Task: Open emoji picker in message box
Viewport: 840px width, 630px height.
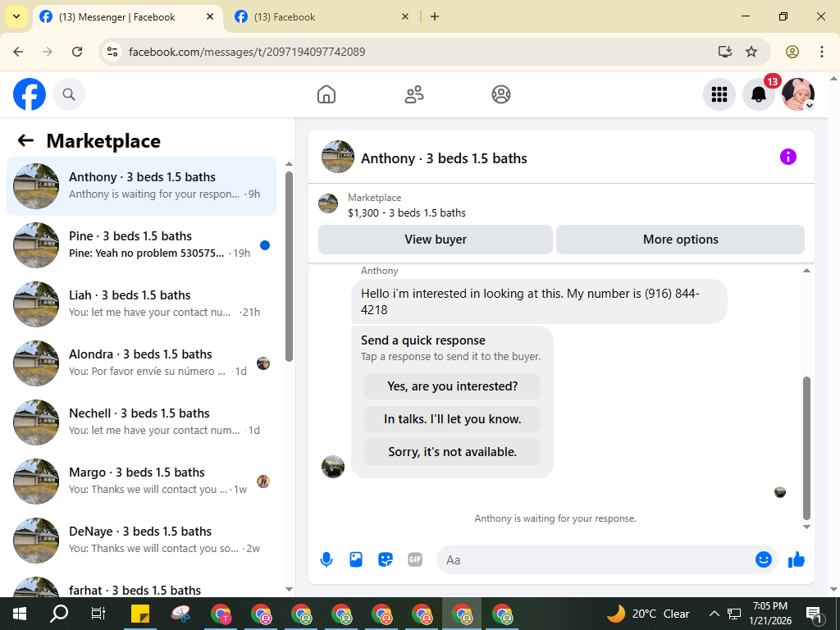Action: coord(764,559)
